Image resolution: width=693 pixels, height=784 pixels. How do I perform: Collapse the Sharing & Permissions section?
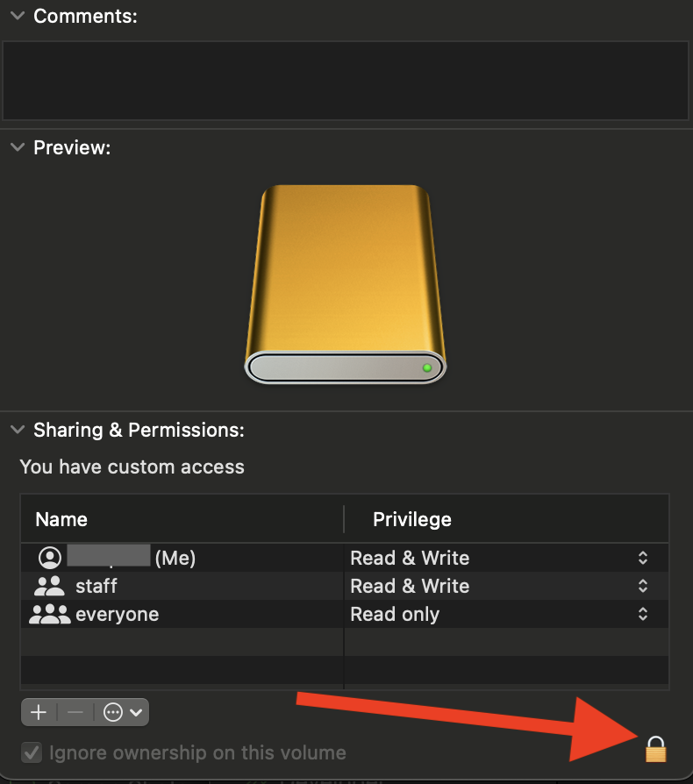[x=17, y=430]
